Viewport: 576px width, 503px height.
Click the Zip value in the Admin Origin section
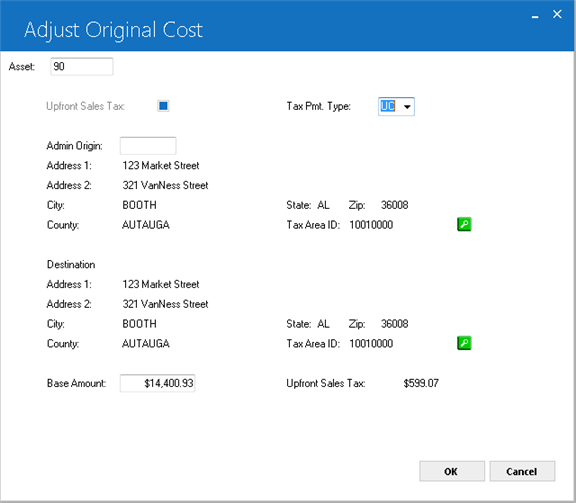coord(395,205)
